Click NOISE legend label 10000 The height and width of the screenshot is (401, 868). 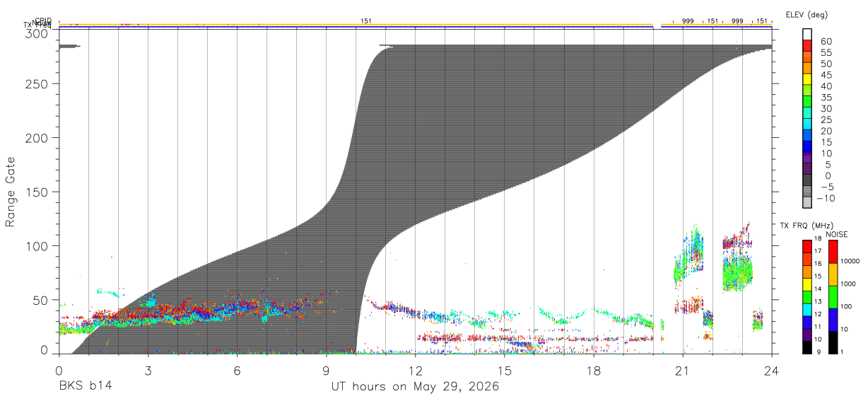point(850,261)
